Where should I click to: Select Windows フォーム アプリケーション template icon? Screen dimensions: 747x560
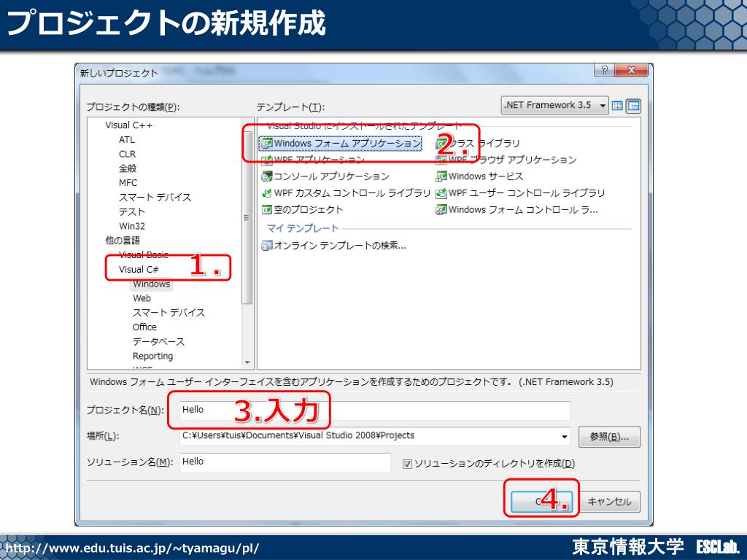pyautogui.click(x=267, y=143)
